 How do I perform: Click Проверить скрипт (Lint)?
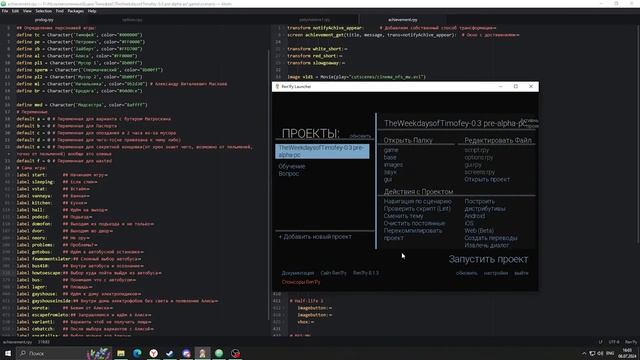(x=417, y=209)
